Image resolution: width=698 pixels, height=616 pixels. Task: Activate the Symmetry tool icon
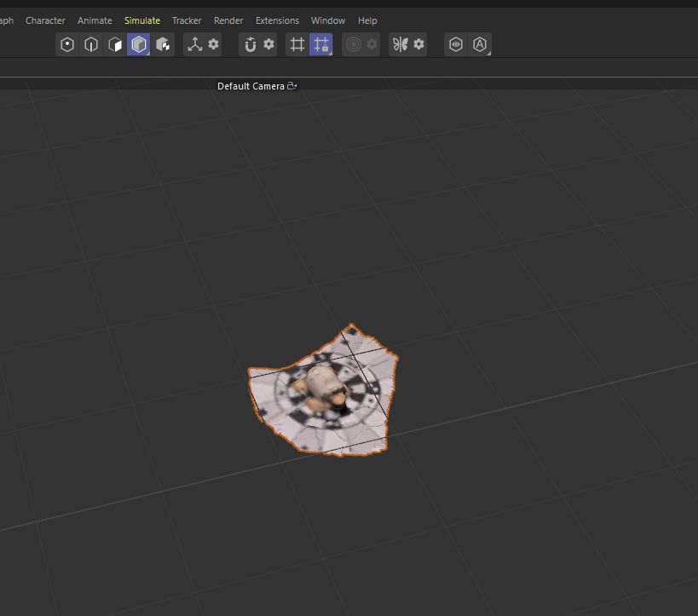[x=401, y=44]
